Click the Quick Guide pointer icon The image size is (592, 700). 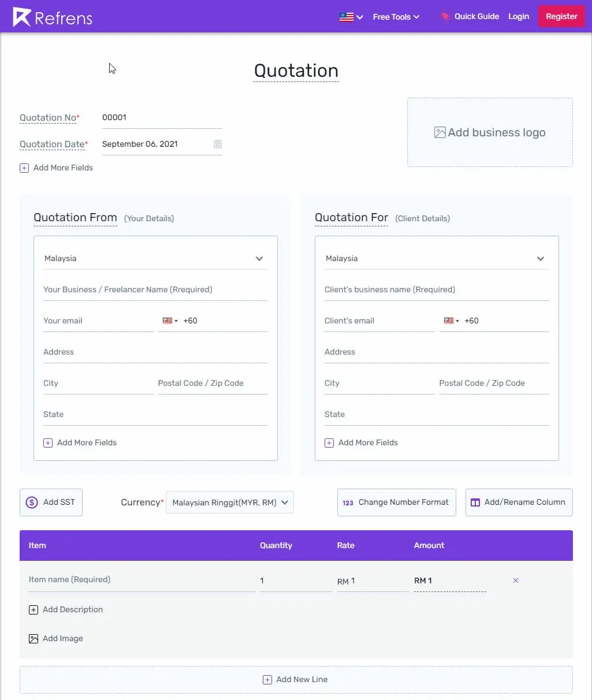445,17
